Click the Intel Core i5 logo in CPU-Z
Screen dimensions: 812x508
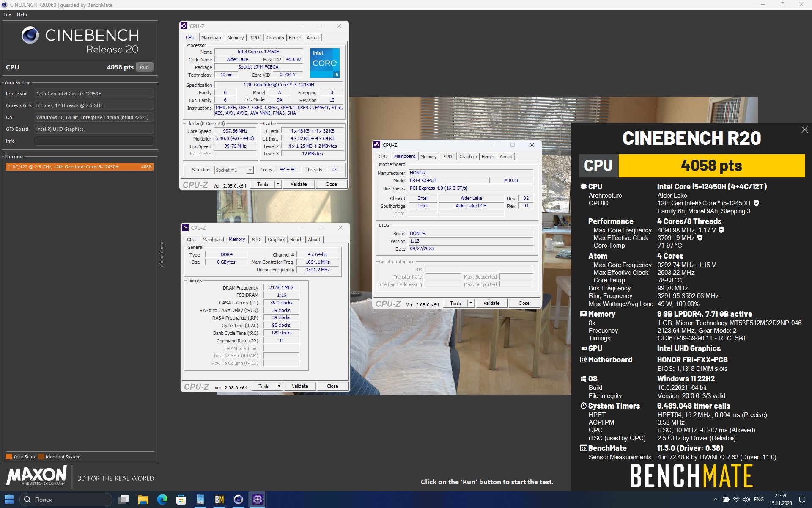[324, 63]
